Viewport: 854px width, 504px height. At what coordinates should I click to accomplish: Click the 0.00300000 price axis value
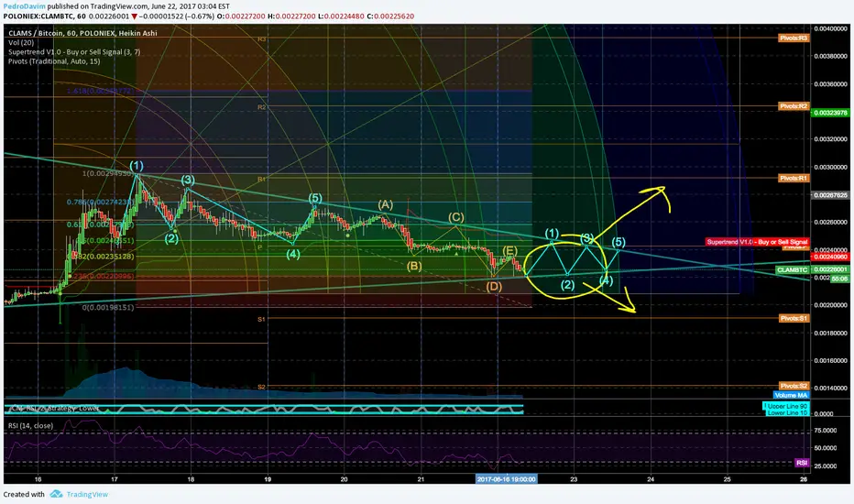click(830, 168)
